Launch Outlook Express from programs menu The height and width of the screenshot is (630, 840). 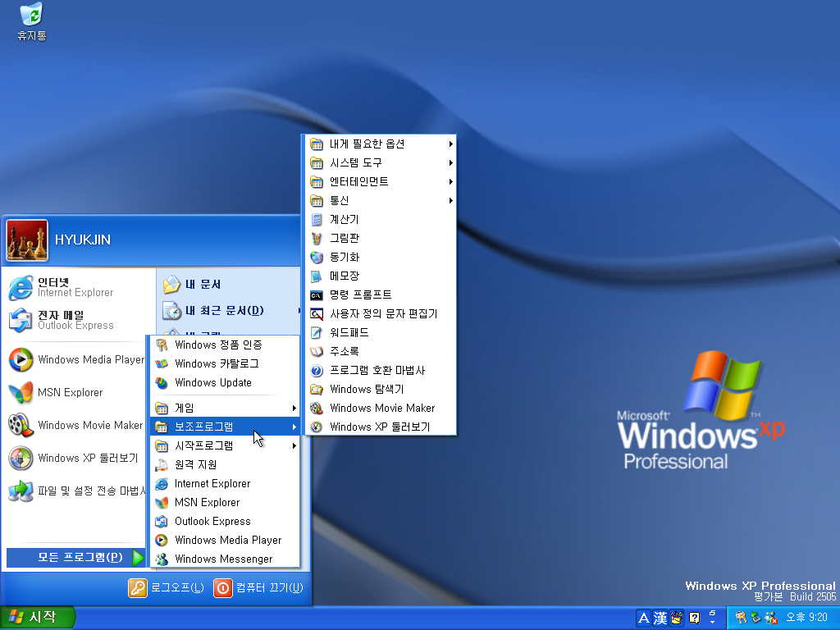coord(225,521)
